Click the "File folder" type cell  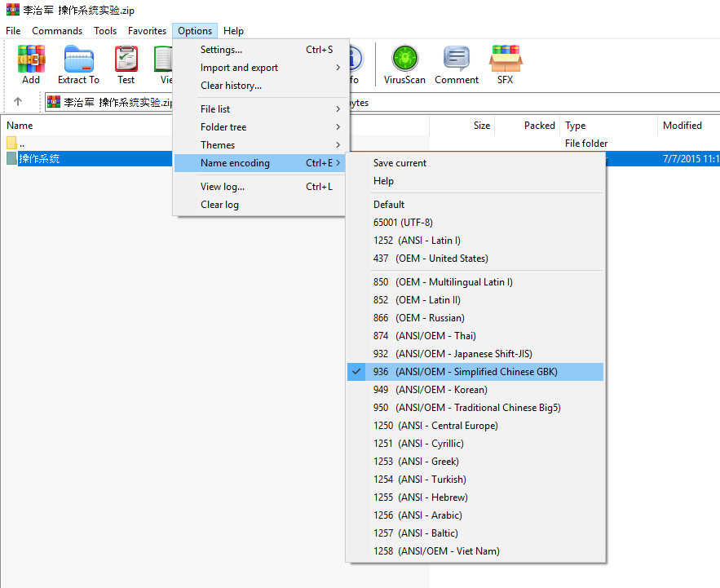586,144
